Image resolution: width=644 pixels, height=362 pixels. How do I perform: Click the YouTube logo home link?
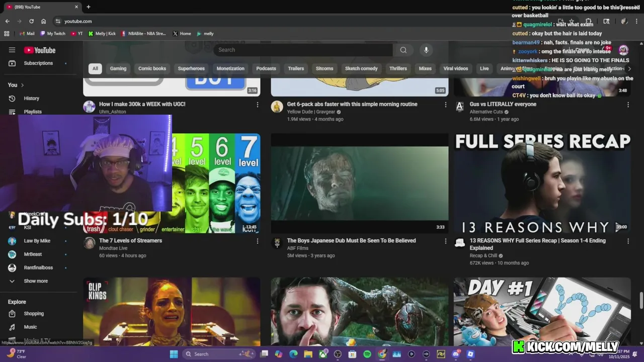(x=40, y=50)
